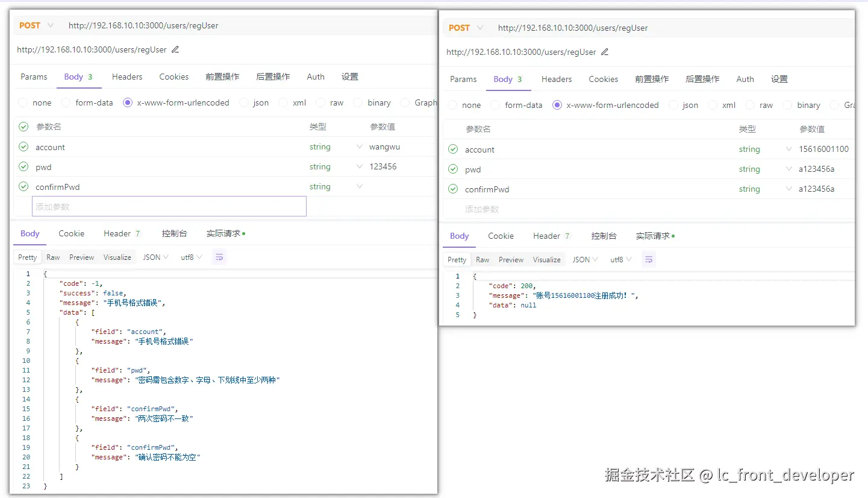The image size is (868, 498).
Task: Click the edit pencil icon in right window URL line
Action: 605,52
